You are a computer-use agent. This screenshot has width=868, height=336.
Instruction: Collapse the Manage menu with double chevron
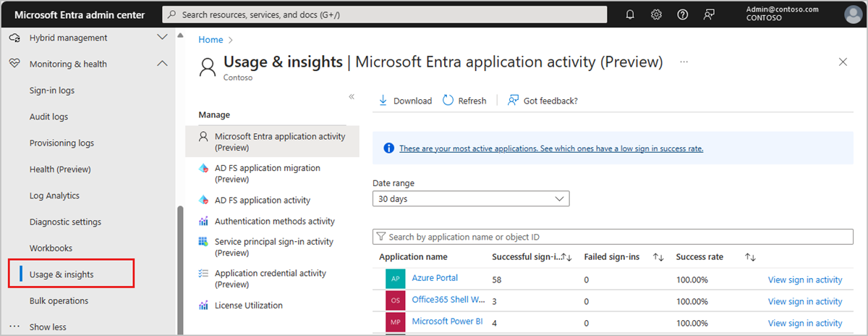tap(352, 96)
